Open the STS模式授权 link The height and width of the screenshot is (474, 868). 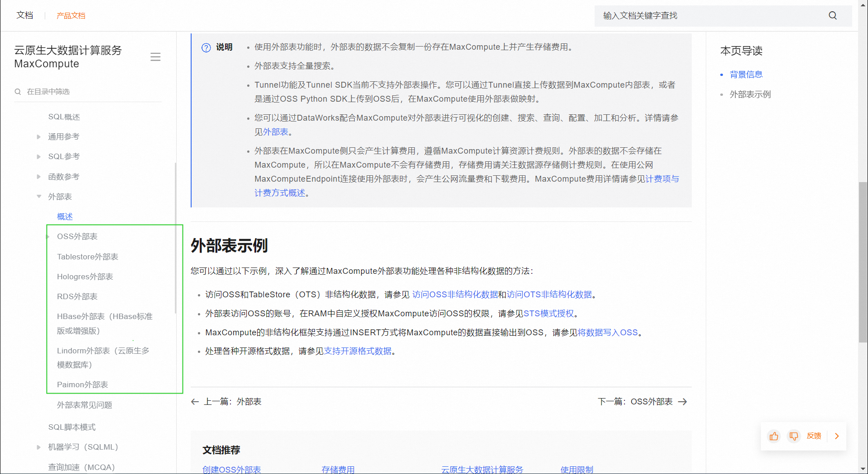tap(549, 314)
